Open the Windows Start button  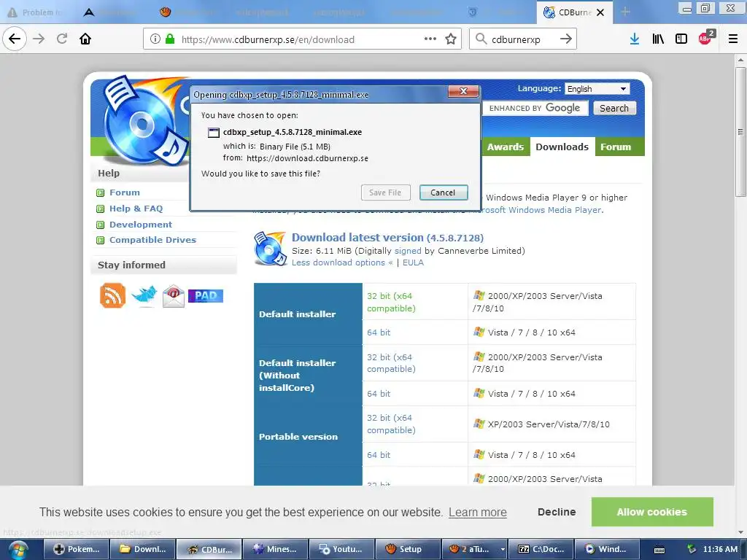click(x=18, y=550)
